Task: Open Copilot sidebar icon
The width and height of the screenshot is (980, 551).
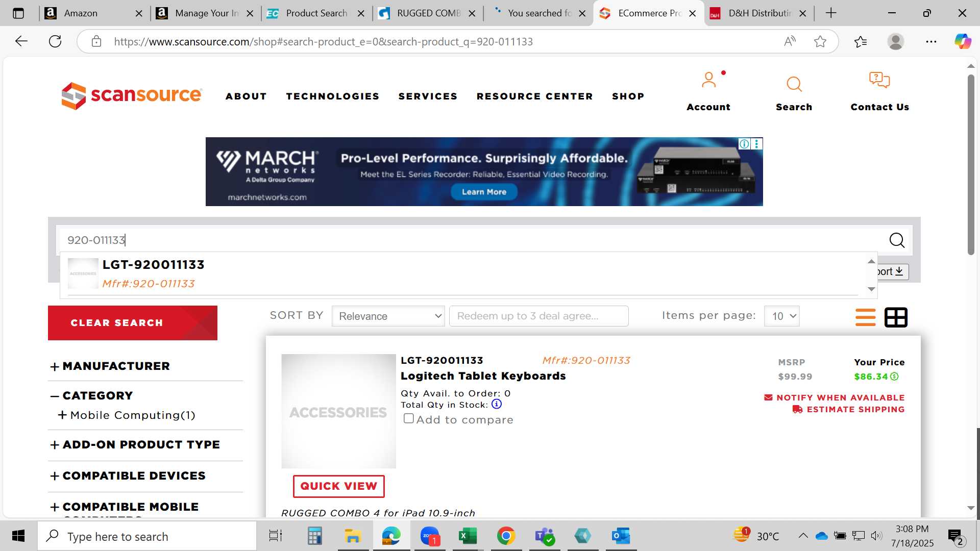Action: 963,41
